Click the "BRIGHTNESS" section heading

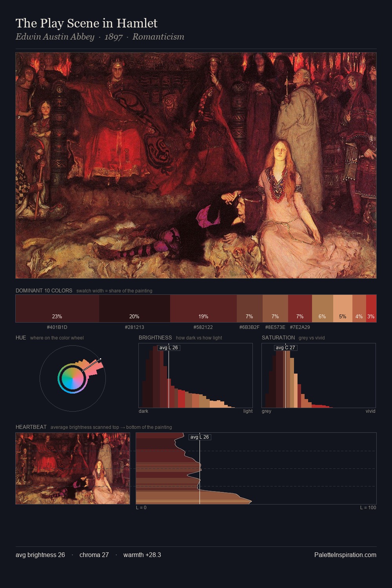point(155,338)
